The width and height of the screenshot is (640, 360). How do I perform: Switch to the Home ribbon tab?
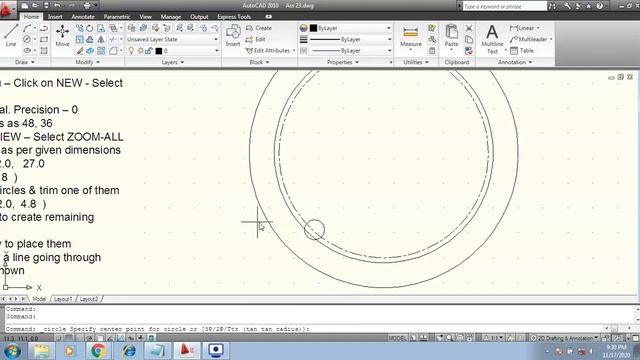[x=31, y=17]
